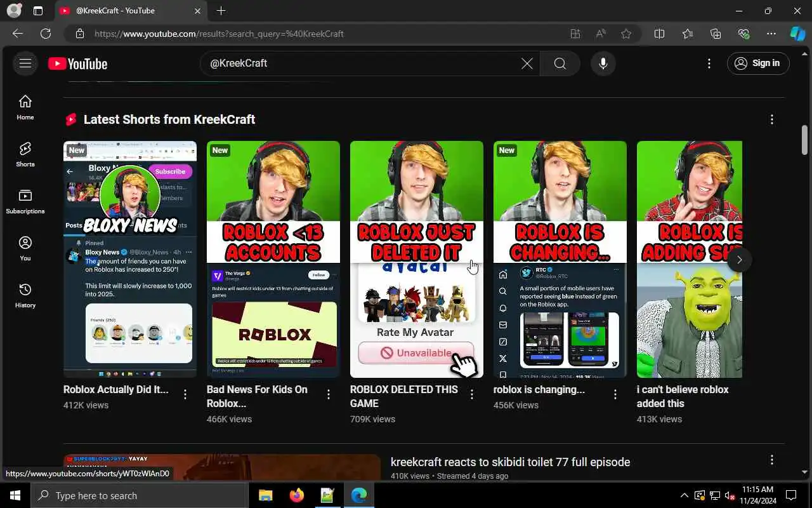The height and width of the screenshot is (508, 812).
Task: Click the page vertical scrollbar thumb
Action: (805, 140)
